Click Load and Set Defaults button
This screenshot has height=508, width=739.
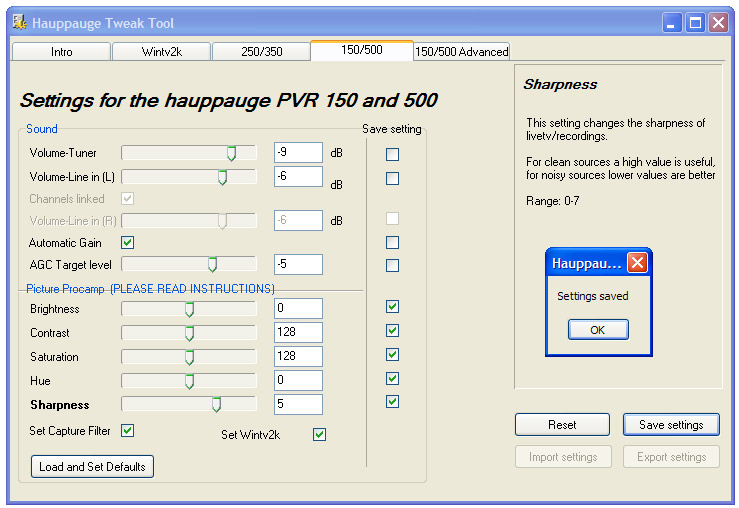point(92,467)
